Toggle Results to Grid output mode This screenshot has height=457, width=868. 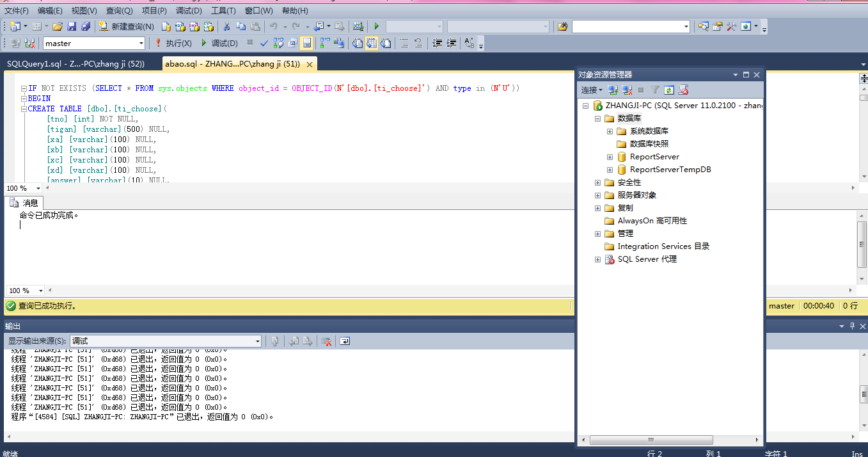(370, 44)
